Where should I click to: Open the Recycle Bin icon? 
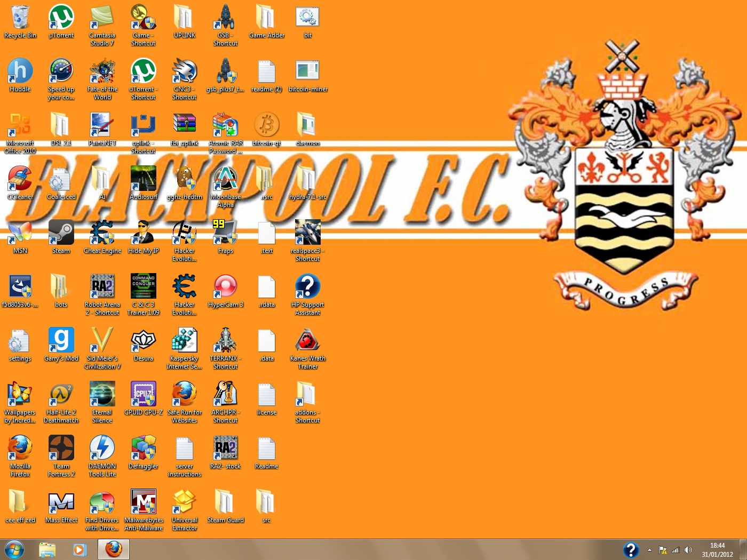(20, 22)
